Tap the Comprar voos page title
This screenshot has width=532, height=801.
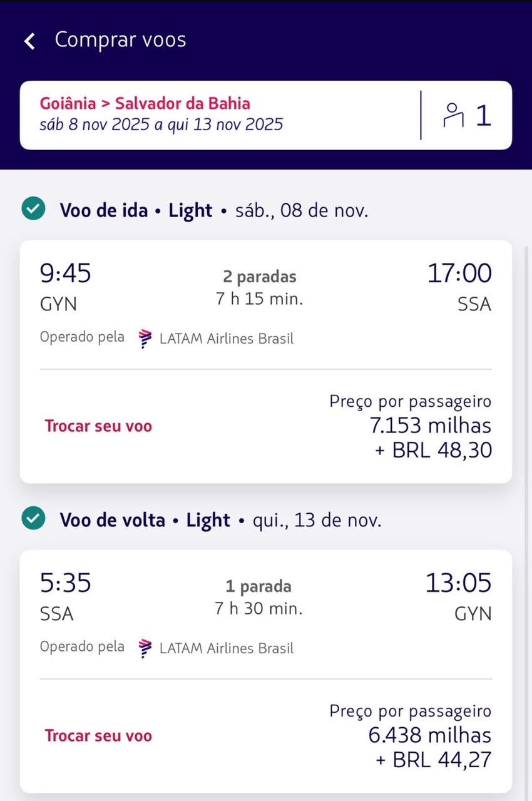click(120, 40)
